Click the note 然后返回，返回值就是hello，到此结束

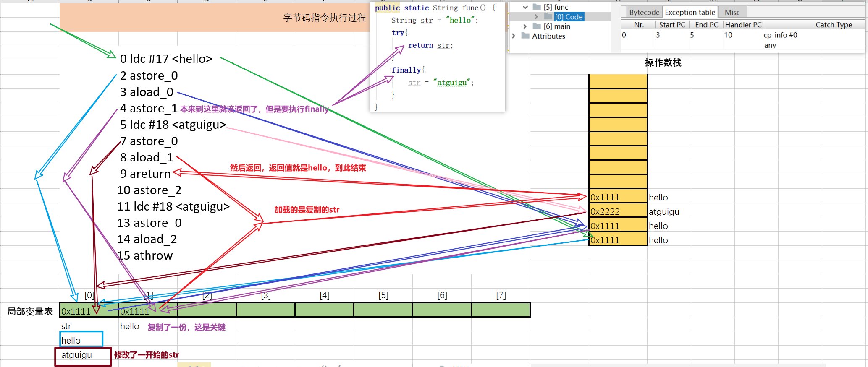click(298, 168)
